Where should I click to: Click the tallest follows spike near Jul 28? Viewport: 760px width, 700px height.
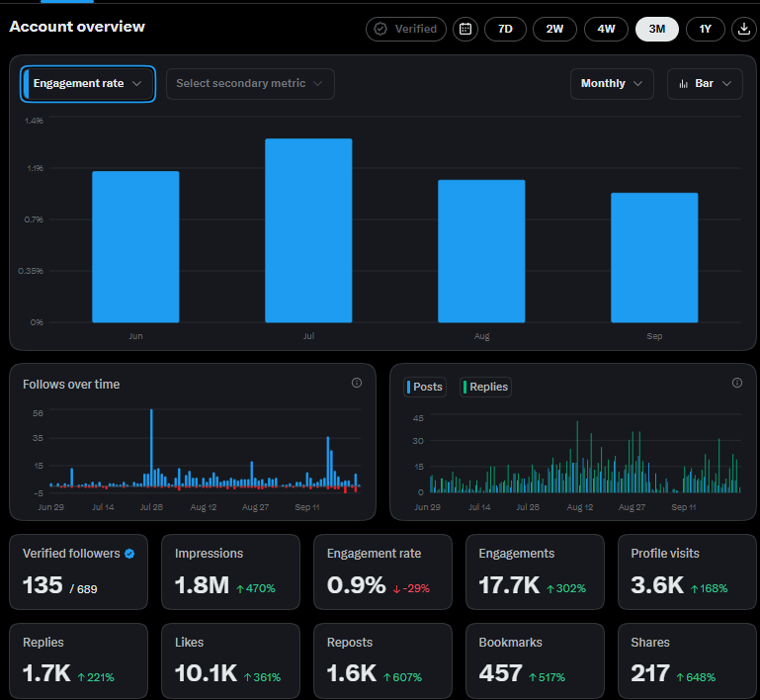(152, 447)
